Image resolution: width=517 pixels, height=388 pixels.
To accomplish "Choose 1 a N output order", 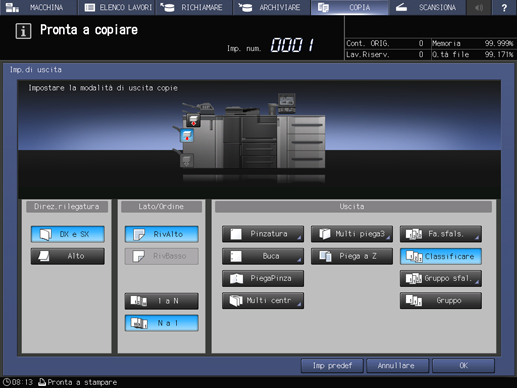I will point(162,301).
